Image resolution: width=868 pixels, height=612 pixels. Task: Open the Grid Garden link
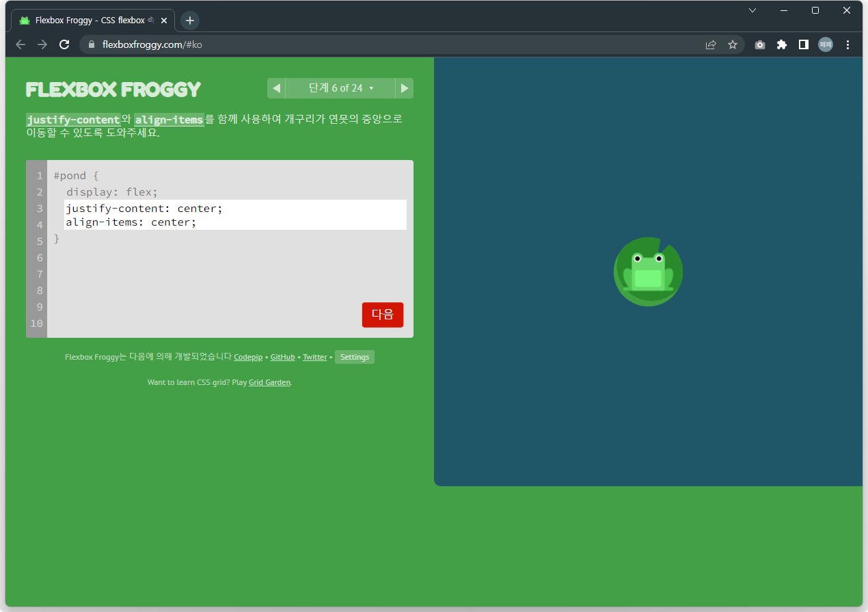[x=270, y=382]
